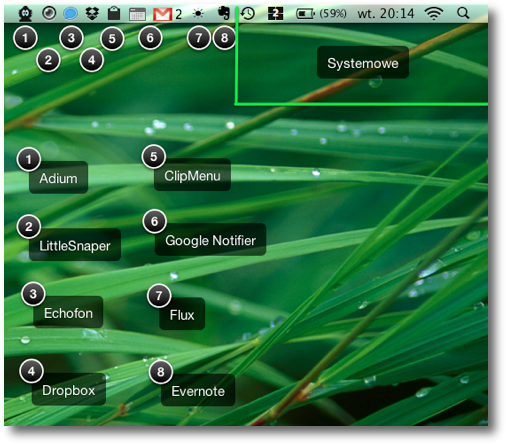Open the Adium duck menu bar icon
The width and height of the screenshot is (506, 444).
25,14
